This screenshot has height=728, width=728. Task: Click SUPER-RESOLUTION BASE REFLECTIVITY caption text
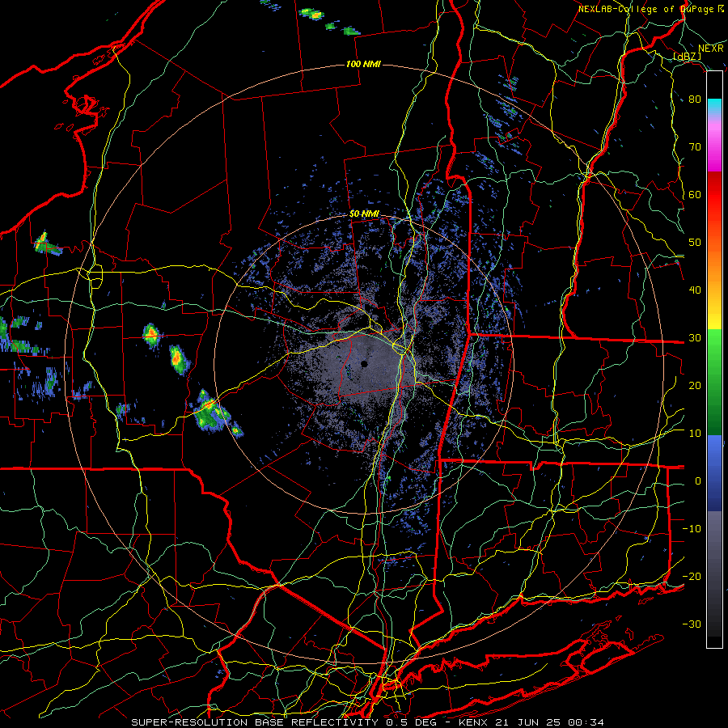point(255,722)
